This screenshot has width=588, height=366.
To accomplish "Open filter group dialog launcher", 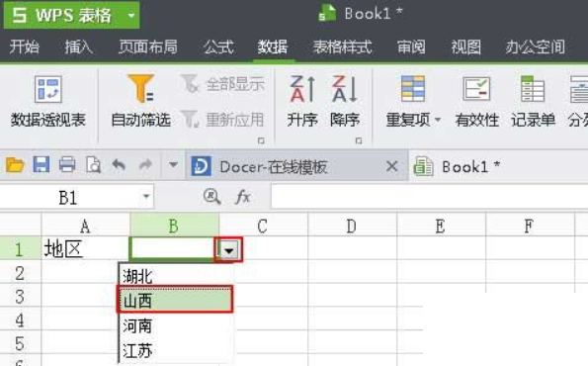I will coord(261,140).
